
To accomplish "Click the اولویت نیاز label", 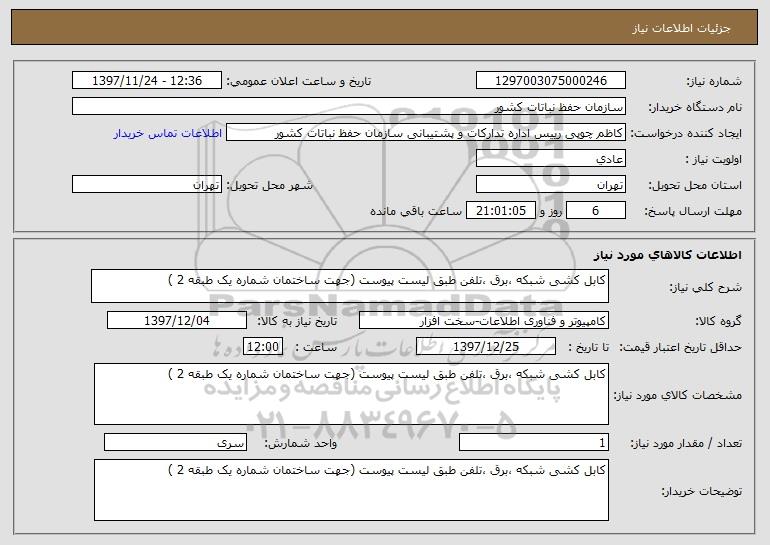I will pos(714,159).
